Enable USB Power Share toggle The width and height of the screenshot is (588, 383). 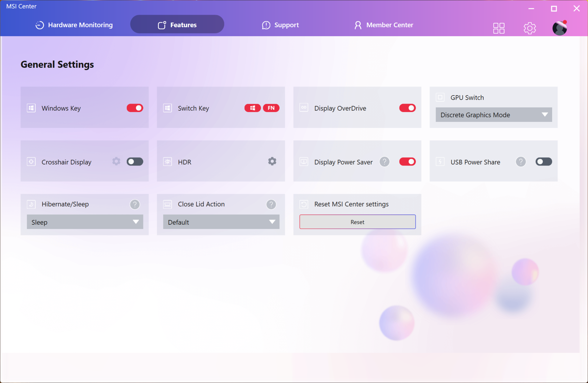coord(543,162)
